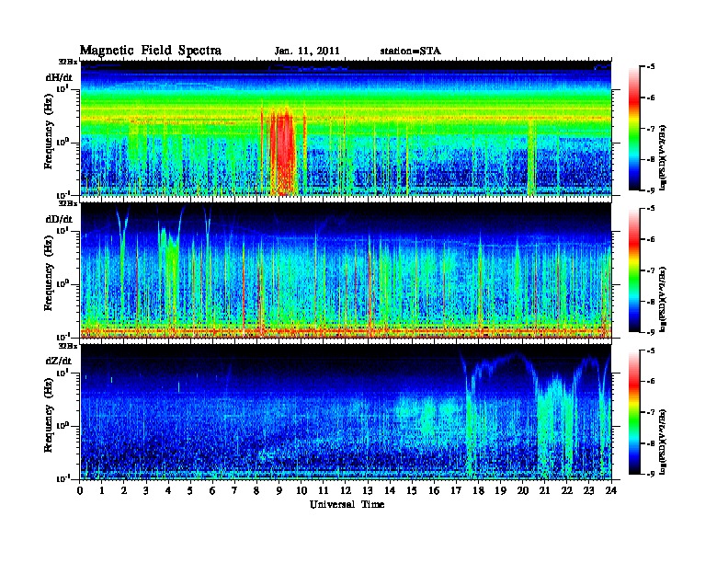Viewport: 728px width, 563px height.
Task: Click the hour "24" tick label
Action: (x=611, y=490)
